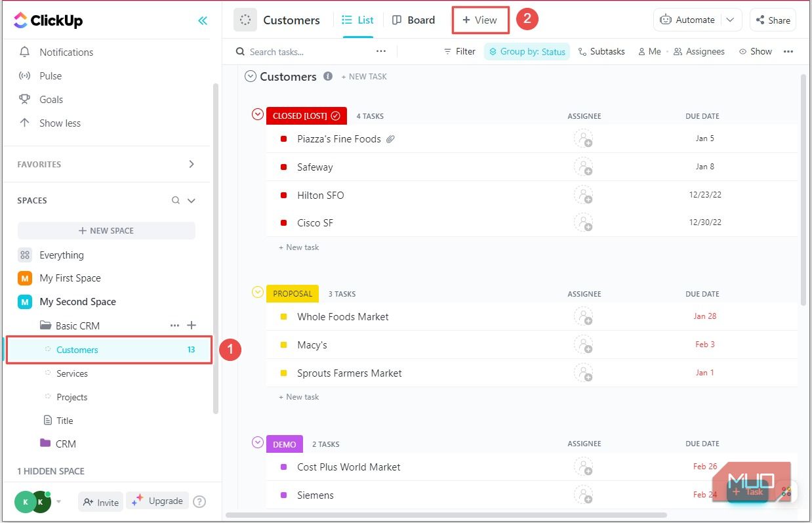Open Piazza's Fine Foods attachment icon
812x523 pixels.
pos(390,139)
